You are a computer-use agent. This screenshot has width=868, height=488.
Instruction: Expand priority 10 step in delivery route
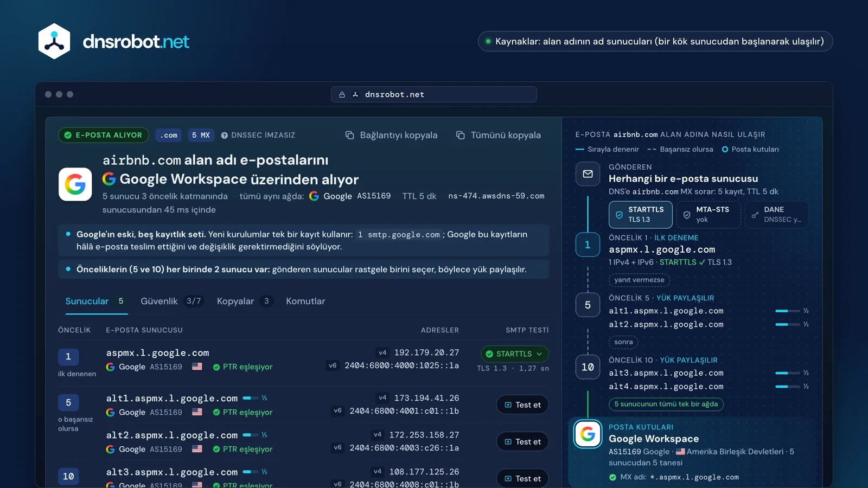(x=588, y=367)
